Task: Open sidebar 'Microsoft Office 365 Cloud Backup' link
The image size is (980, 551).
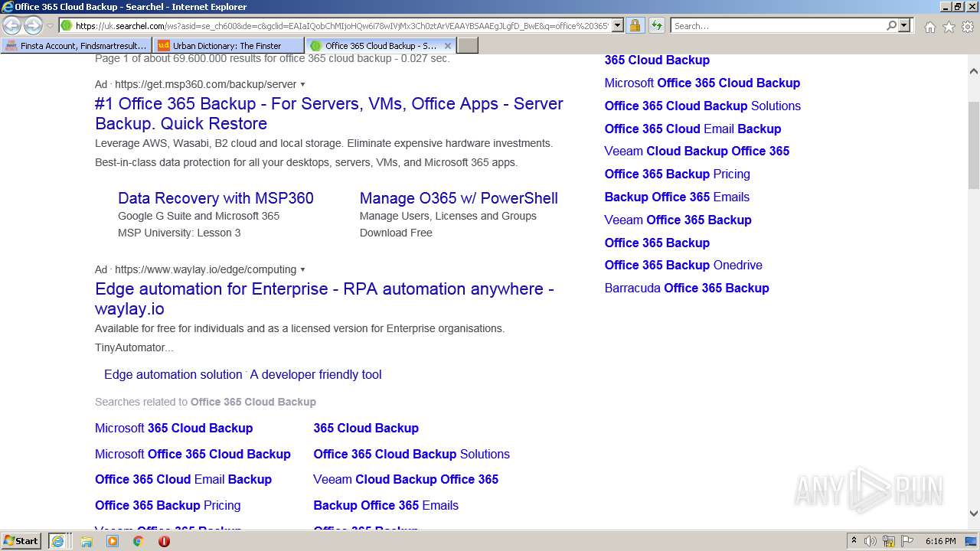Action: (x=702, y=83)
